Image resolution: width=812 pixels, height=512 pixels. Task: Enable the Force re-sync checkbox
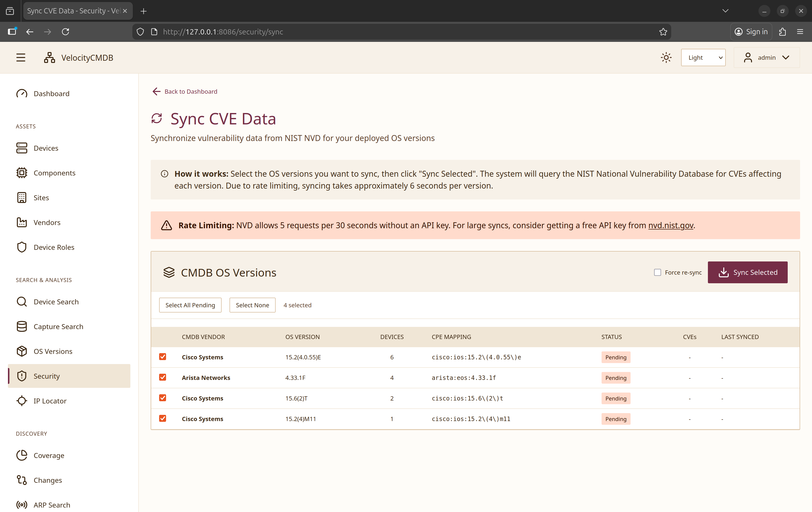658,272
